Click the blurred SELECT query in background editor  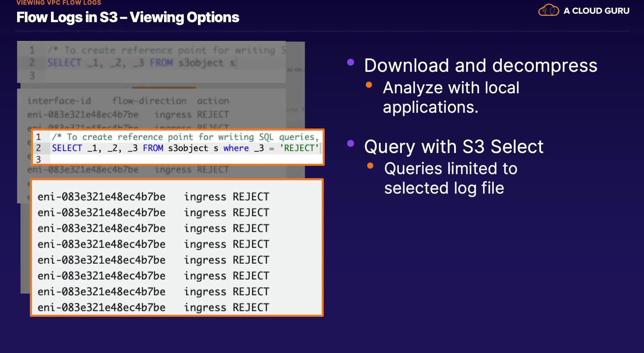click(x=141, y=63)
